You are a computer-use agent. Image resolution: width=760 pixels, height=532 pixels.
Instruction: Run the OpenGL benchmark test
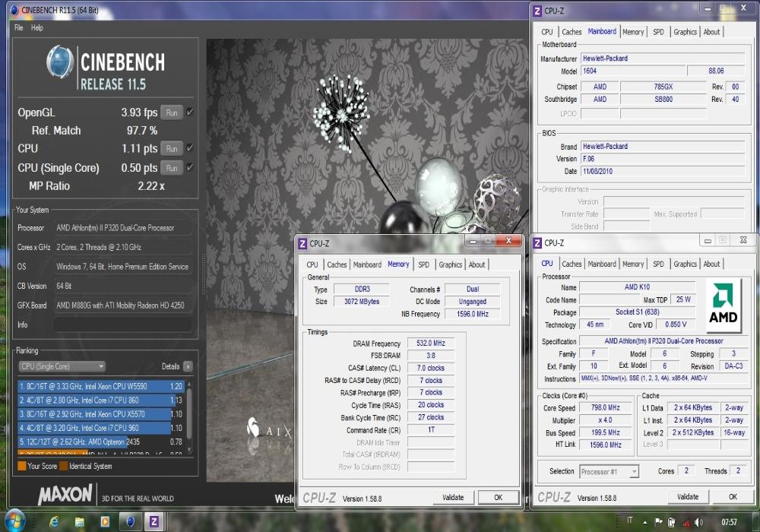click(x=172, y=112)
